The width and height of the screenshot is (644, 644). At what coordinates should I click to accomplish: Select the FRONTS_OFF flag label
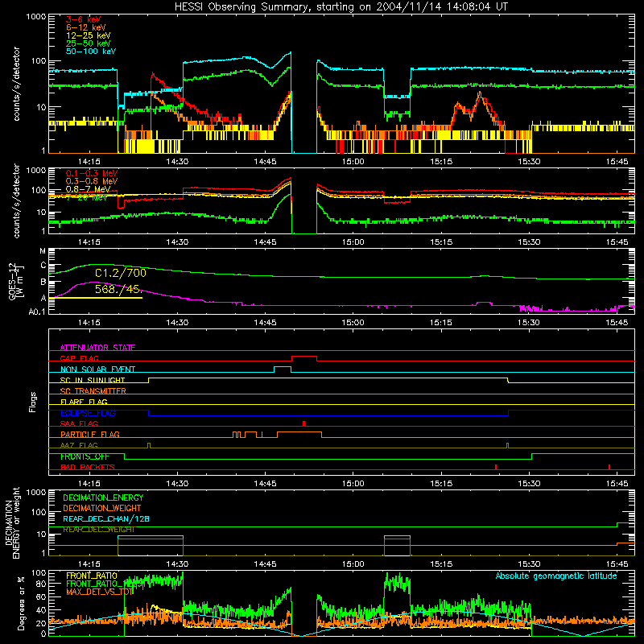click(85, 456)
